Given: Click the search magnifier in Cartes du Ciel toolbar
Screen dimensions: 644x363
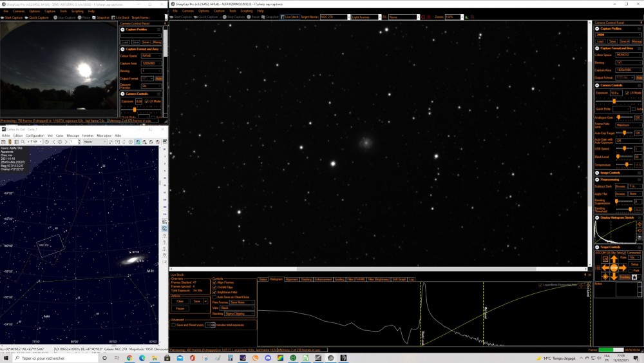Looking at the screenshot, I should (23, 142).
